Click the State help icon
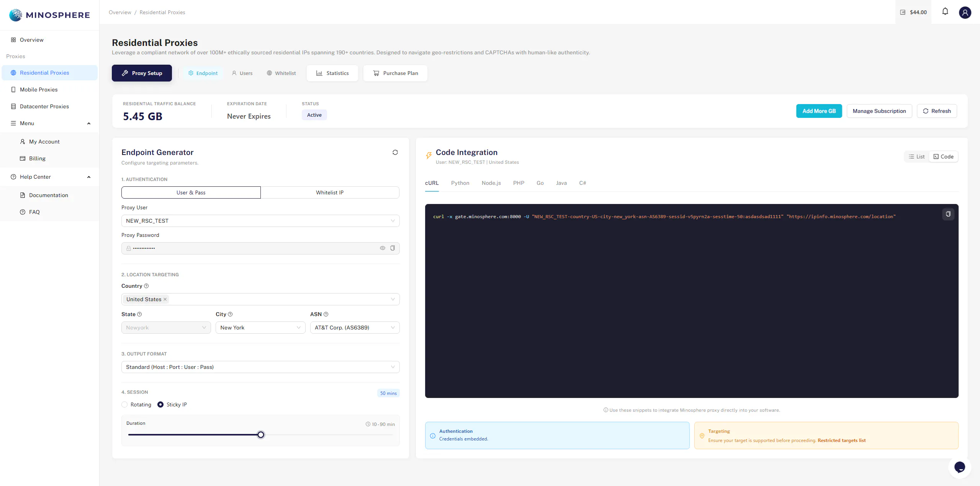This screenshot has height=486, width=980. point(139,314)
